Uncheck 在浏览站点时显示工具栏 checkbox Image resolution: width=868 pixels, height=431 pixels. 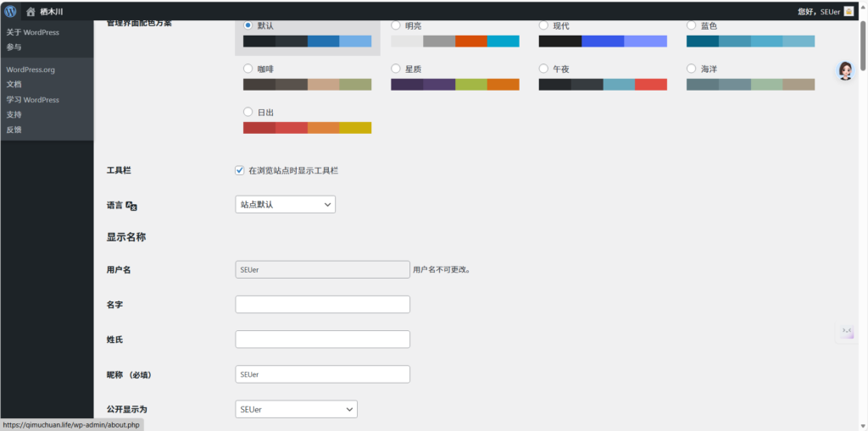click(x=240, y=170)
